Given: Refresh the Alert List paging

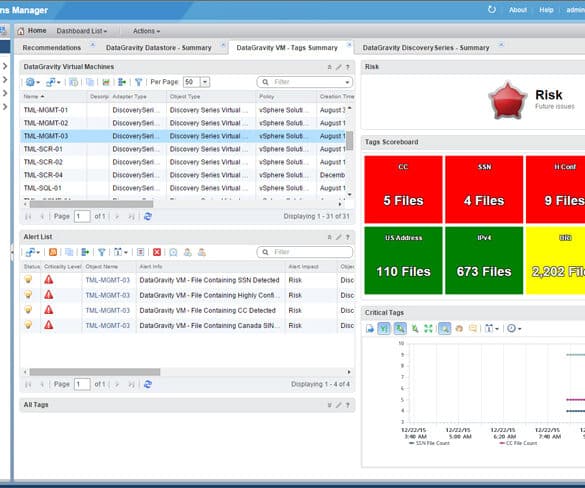Looking at the screenshot, I should click(148, 384).
